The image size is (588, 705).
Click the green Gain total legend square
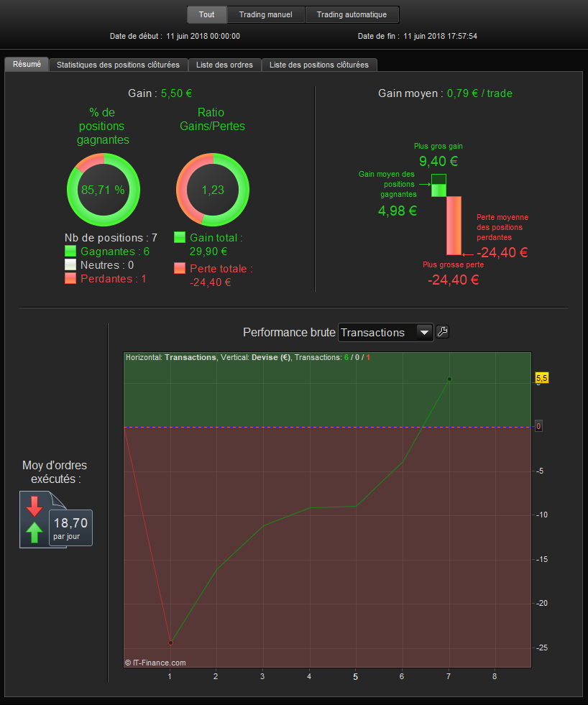[x=180, y=237]
